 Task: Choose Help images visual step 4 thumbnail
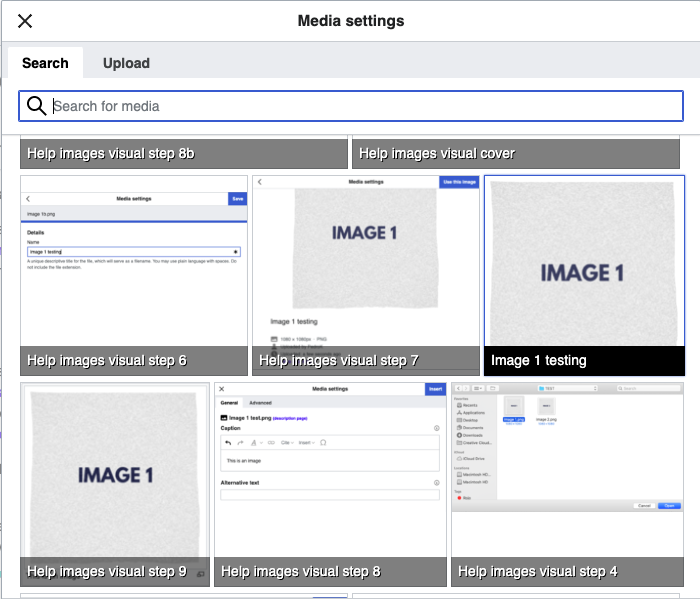pyautogui.click(x=567, y=470)
